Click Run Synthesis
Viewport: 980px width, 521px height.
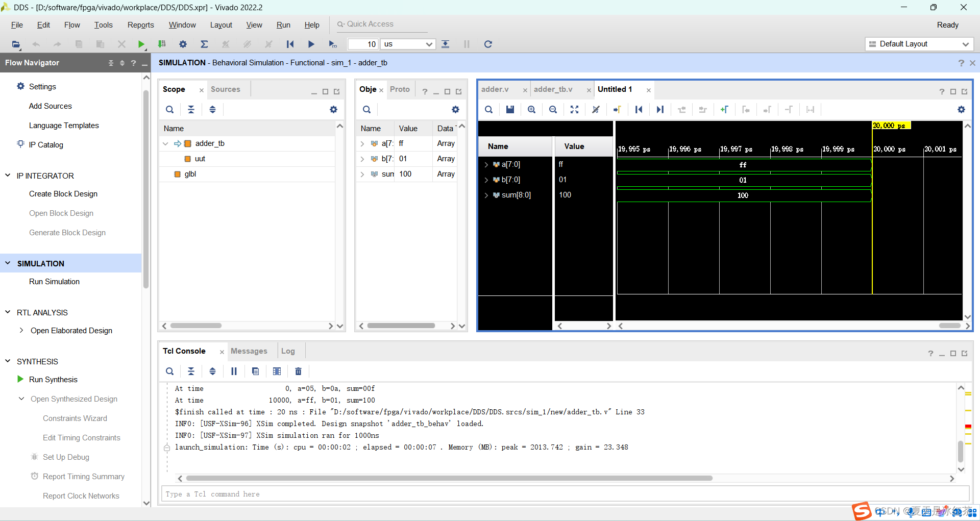(x=53, y=380)
